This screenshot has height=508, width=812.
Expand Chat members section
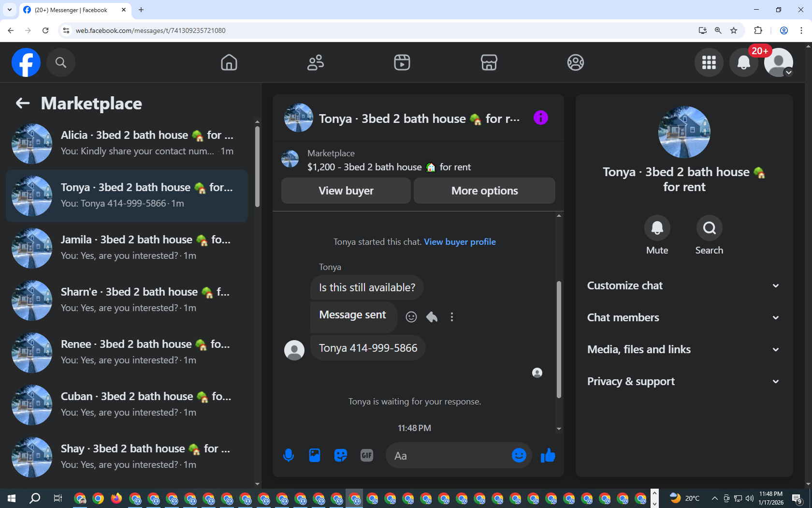pos(684,317)
